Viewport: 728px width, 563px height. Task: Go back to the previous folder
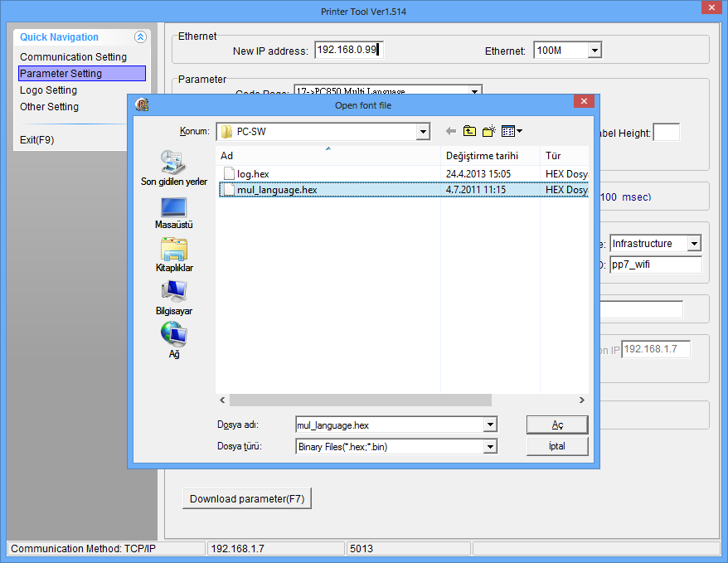[451, 131]
